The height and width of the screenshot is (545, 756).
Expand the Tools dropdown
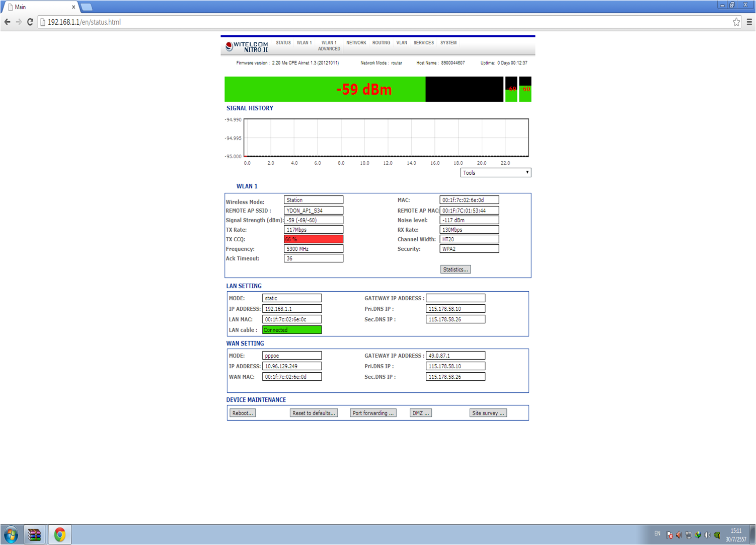tap(495, 173)
